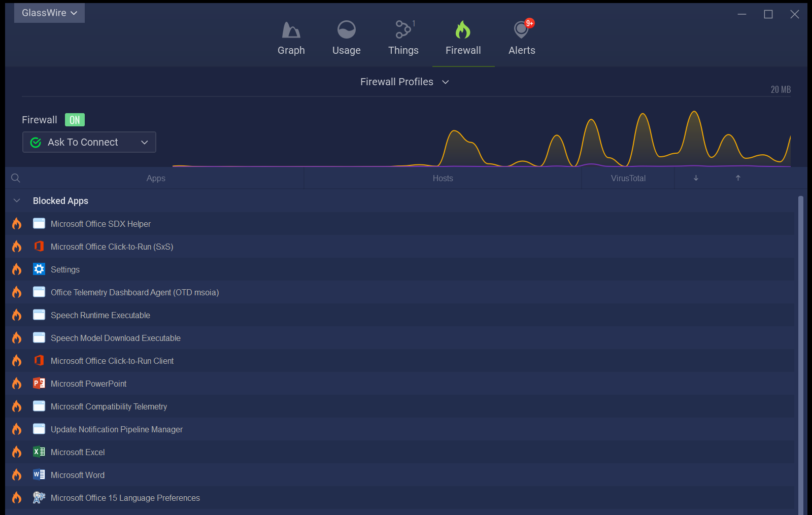Toggle flame for Microsoft Excel
This screenshot has width=812, height=515.
coord(17,452)
